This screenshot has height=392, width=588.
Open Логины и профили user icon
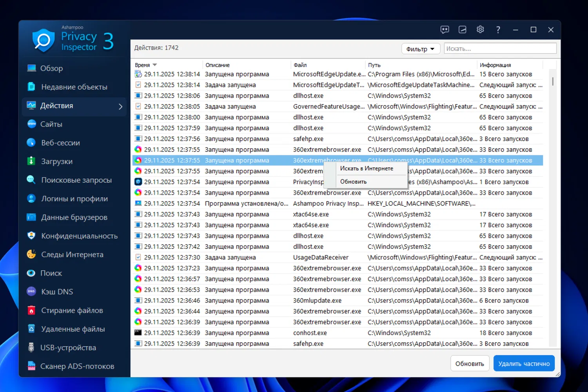pyautogui.click(x=31, y=199)
